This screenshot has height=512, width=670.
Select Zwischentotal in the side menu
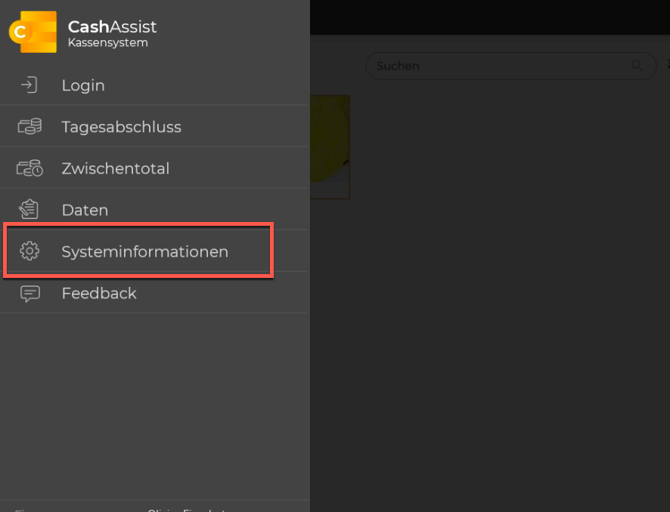click(x=154, y=168)
